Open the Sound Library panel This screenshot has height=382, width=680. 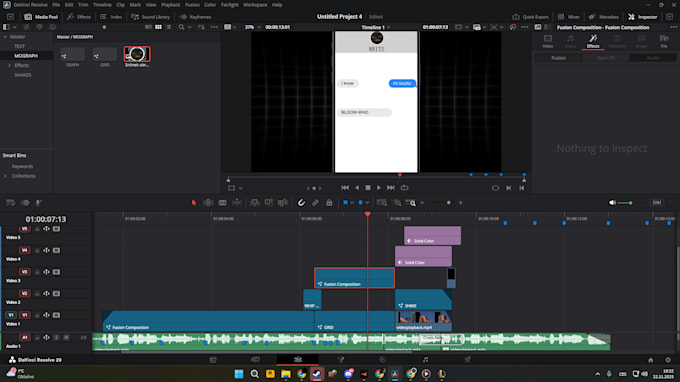(x=150, y=17)
